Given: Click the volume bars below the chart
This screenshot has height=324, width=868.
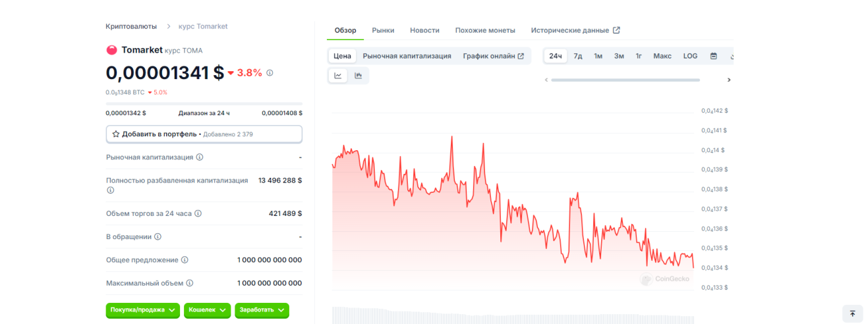Looking at the screenshot, I should pos(513,315).
